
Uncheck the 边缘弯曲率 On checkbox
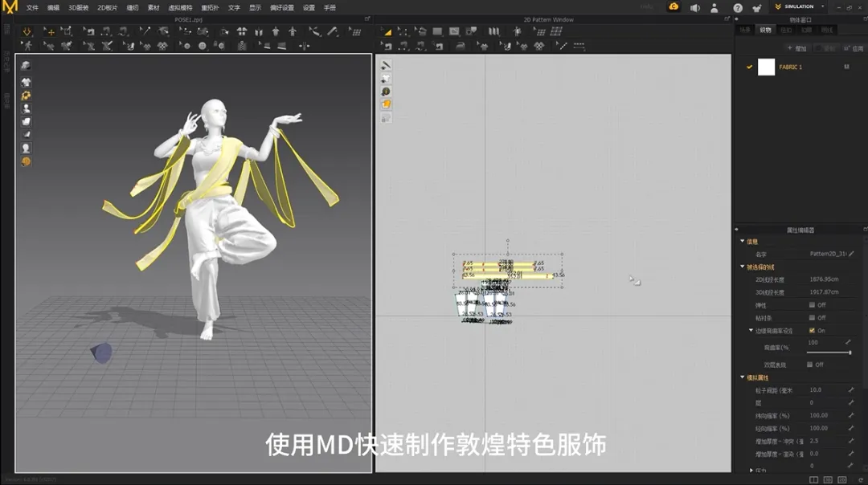pyautogui.click(x=812, y=330)
